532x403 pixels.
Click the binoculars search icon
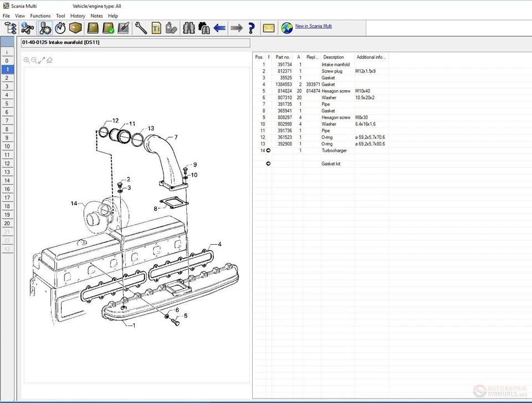point(188,28)
